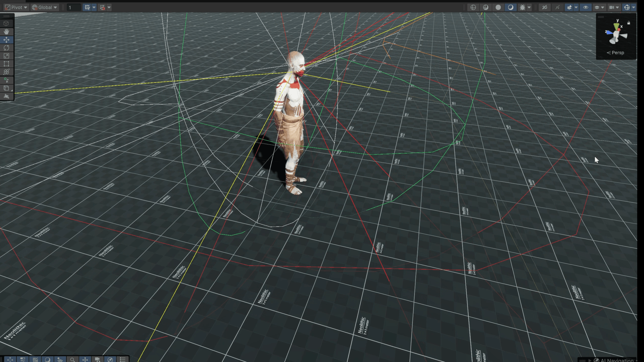This screenshot has height=362, width=644.
Task: Open the Pivot handle position dropdown
Action: coord(16,7)
